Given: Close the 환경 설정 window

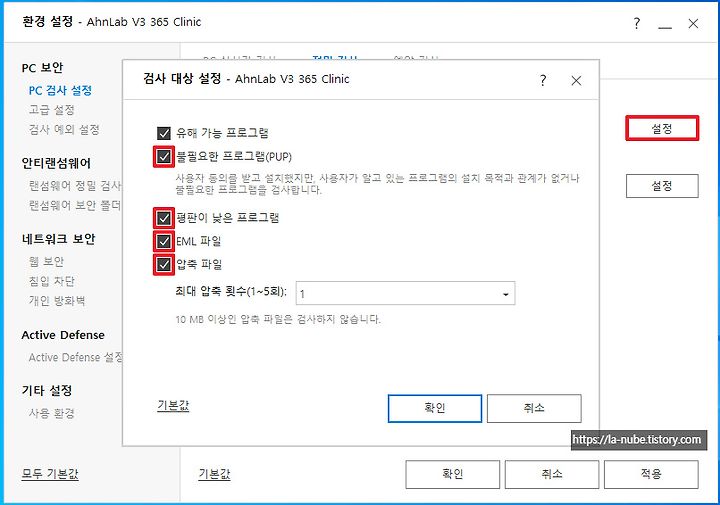Looking at the screenshot, I should click(693, 23).
